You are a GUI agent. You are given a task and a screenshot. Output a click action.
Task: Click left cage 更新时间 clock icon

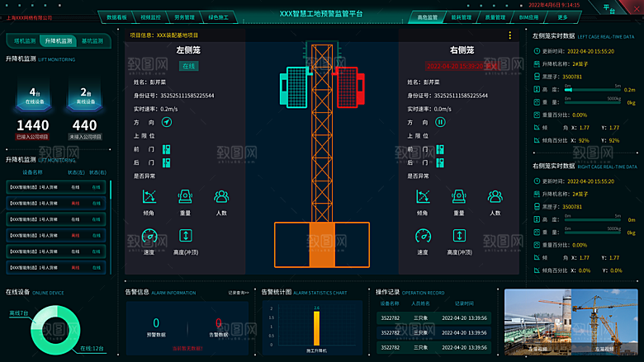(537, 51)
